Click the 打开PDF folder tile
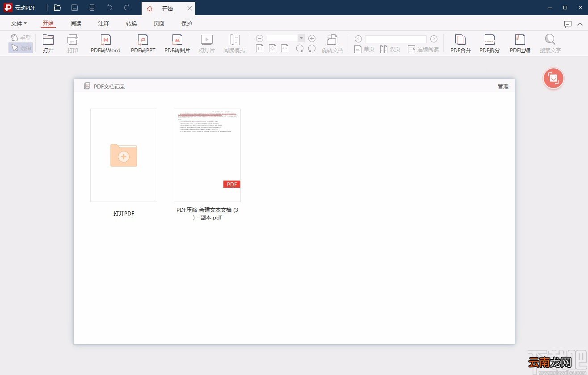The image size is (588, 375). point(124,155)
